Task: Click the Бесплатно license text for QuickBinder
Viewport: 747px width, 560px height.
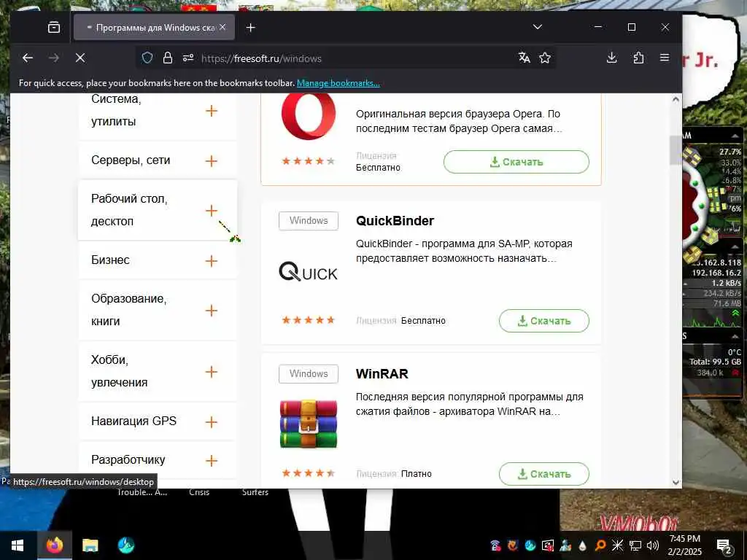Action: (x=423, y=321)
